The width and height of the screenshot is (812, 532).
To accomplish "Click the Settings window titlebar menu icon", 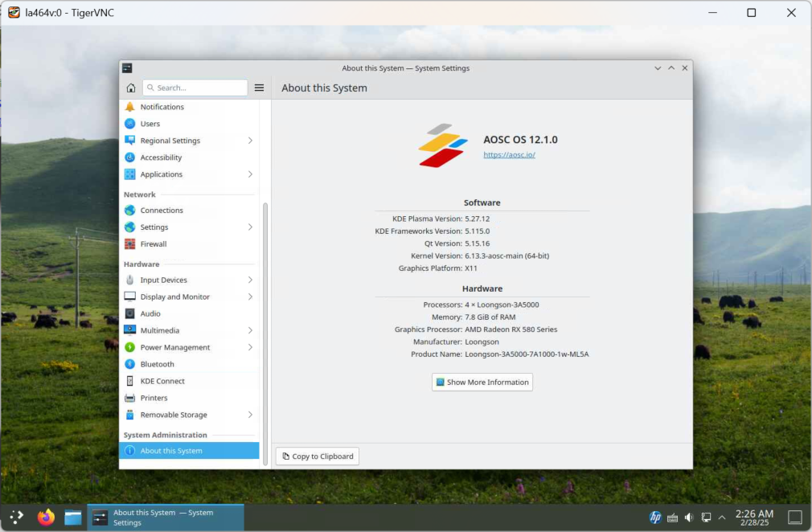I will tap(127, 68).
